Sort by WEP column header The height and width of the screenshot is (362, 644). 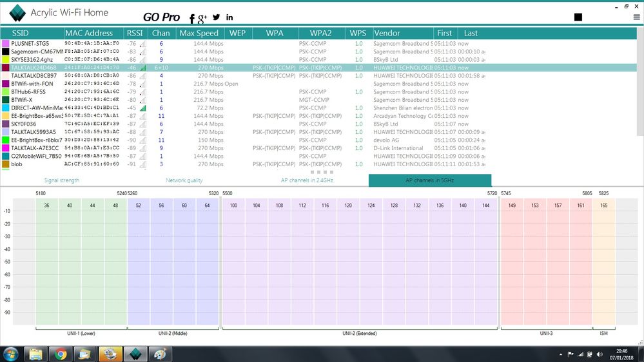pyautogui.click(x=238, y=33)
